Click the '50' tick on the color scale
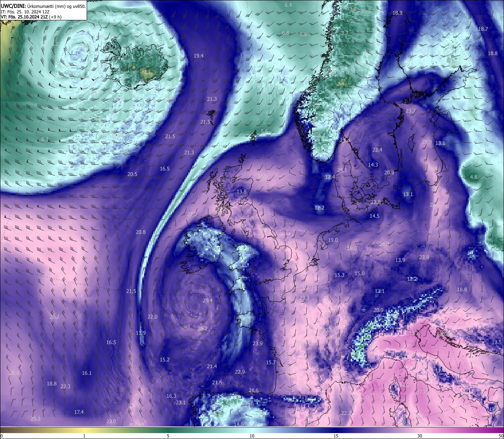This screenshot has width=504, height=439. (500, 436)
